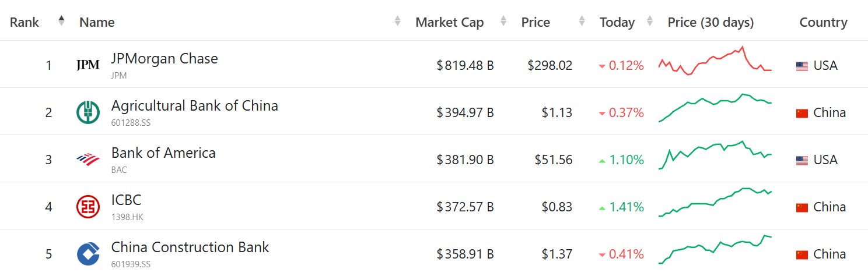Open the China Construction Bank link
Viewport: 868px width, 276px height.
tap(190, 247)
